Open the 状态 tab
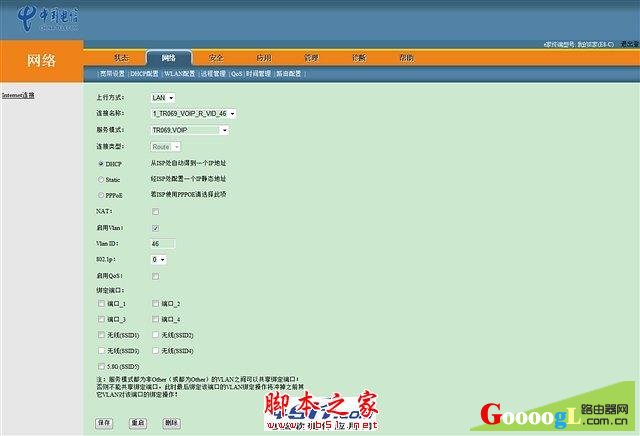Image resolution: width=640 pixels, height=436 pixels. (121, 58)
